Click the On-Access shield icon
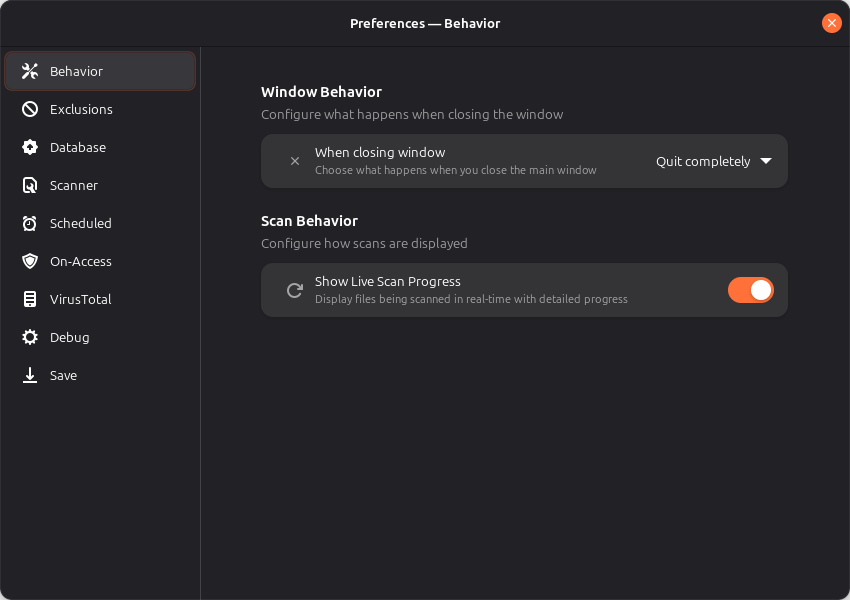850x600 pixels. (28, 261)
